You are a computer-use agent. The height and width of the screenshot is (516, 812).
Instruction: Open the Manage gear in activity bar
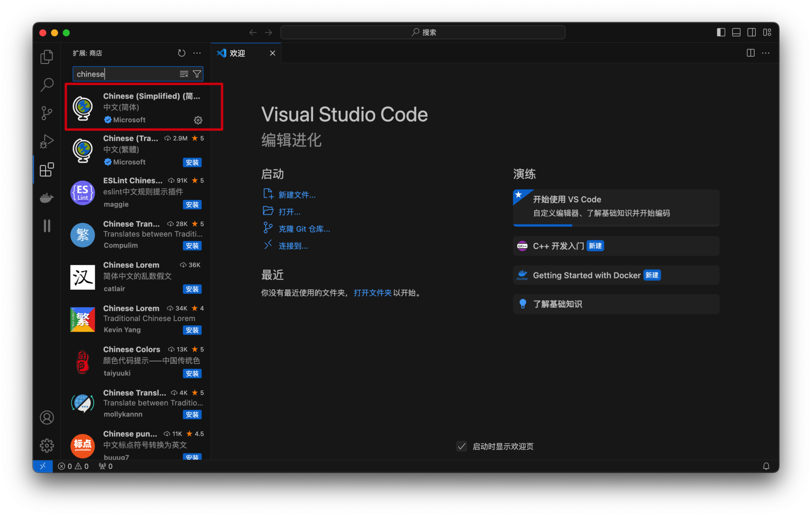coord(47,445)
